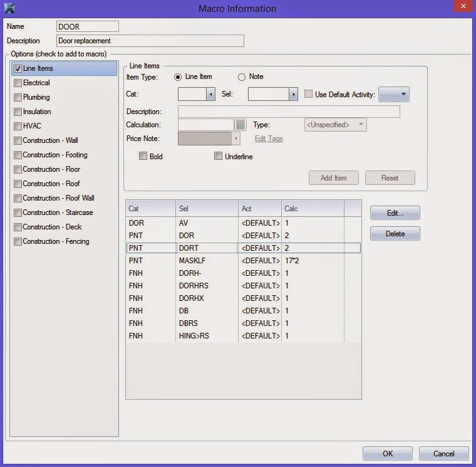Confirm with the OK button
This screenshot has width=476, height=467.
387,454
